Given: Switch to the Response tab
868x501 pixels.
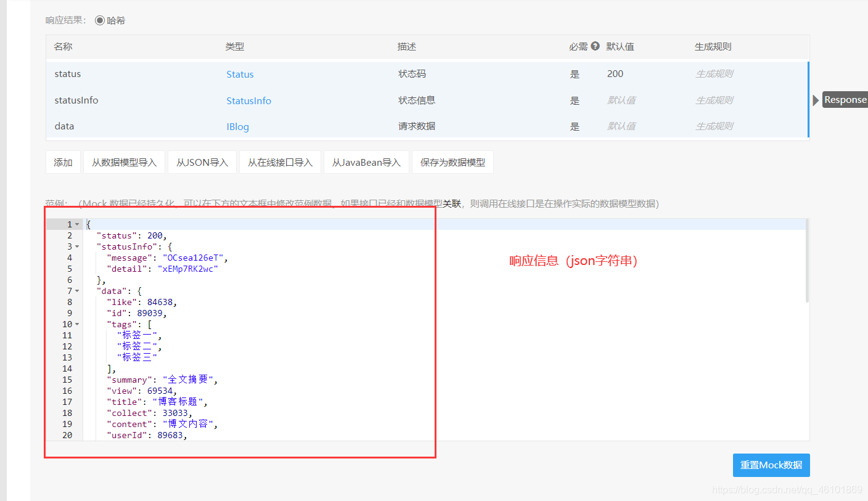Looking at the screenshot, I should coord(847,99).
